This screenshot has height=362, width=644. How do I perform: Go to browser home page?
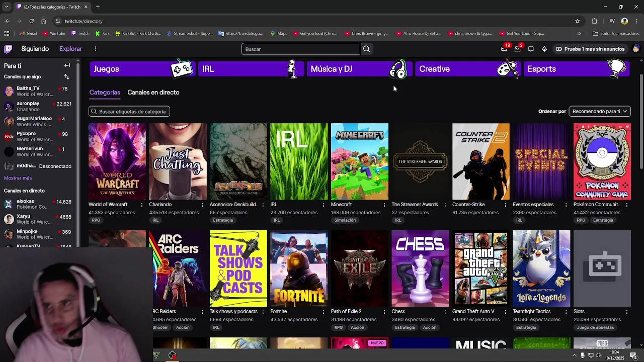point(43,21)
